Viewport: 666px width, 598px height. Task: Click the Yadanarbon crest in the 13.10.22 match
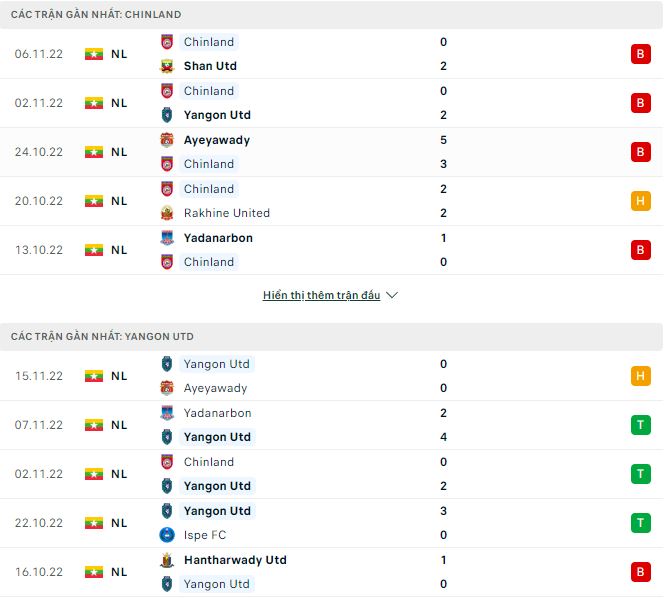(x=167, y=238)
